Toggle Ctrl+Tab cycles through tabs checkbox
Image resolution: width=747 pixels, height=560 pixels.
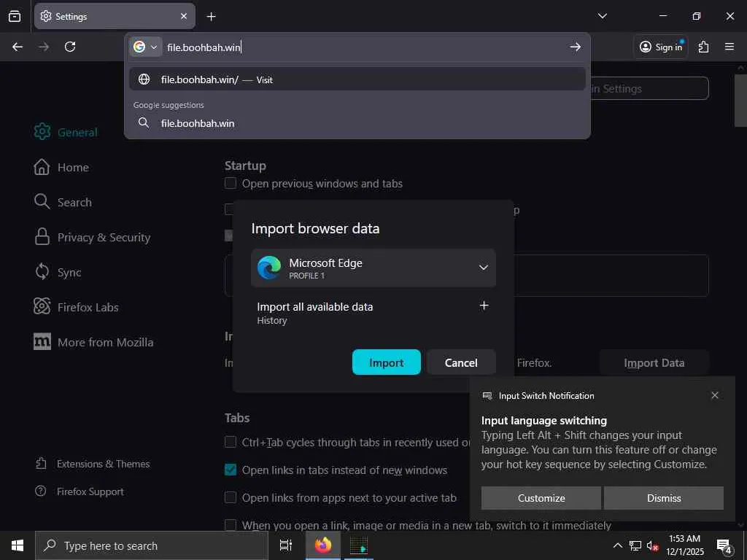pyautogui.click(x=231, y=442)
